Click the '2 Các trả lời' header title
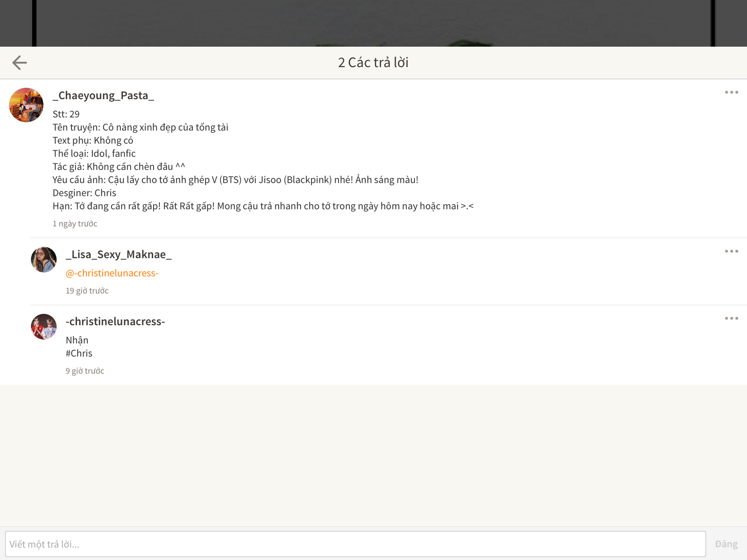This screenshot has width=747, height=560. click(373, 63)
